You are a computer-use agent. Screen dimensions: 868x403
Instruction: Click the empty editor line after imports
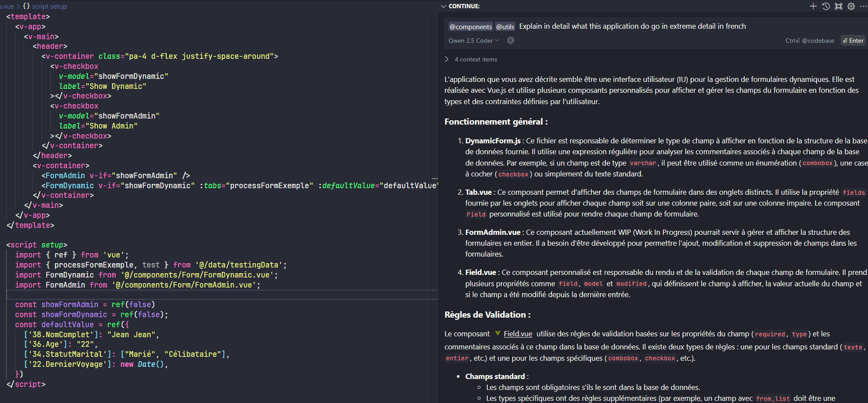click(222, 295)
